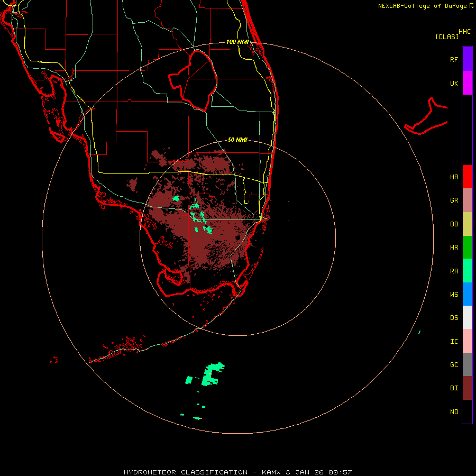This screenshot has height=476, width=476.
Task: Click the WS legend label
Action: (454, 294)
